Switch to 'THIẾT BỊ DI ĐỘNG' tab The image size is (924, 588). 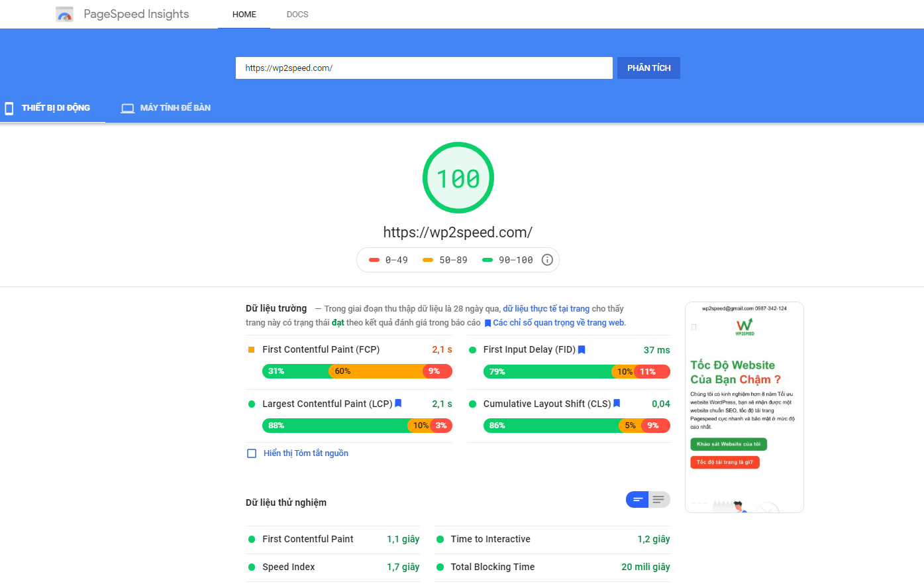(53, 108)
